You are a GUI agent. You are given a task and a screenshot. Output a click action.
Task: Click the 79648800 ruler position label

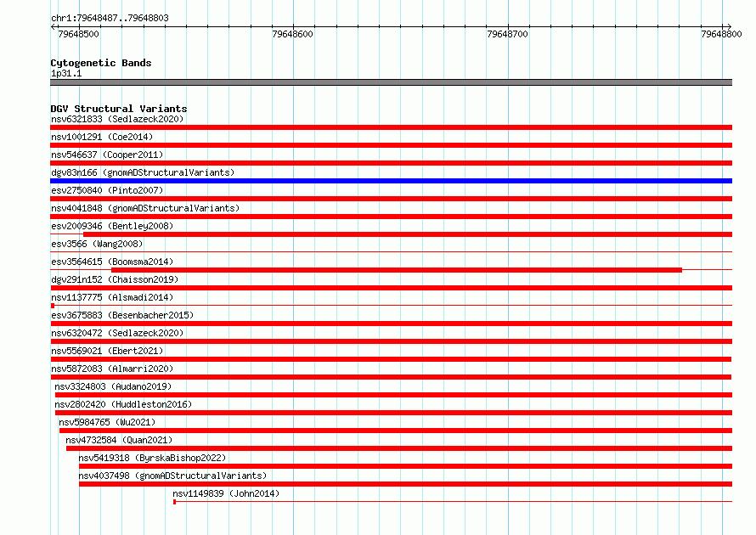point(721,34)
